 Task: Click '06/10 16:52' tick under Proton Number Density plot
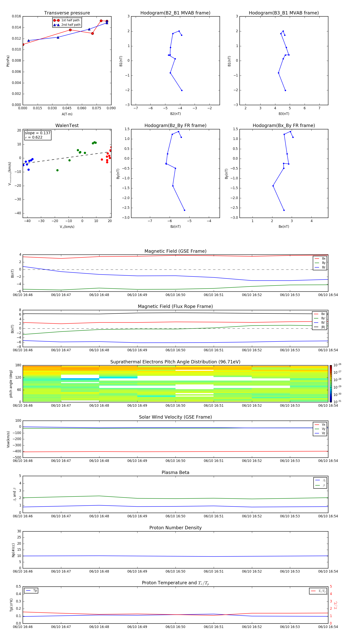[x=252, y=571]
